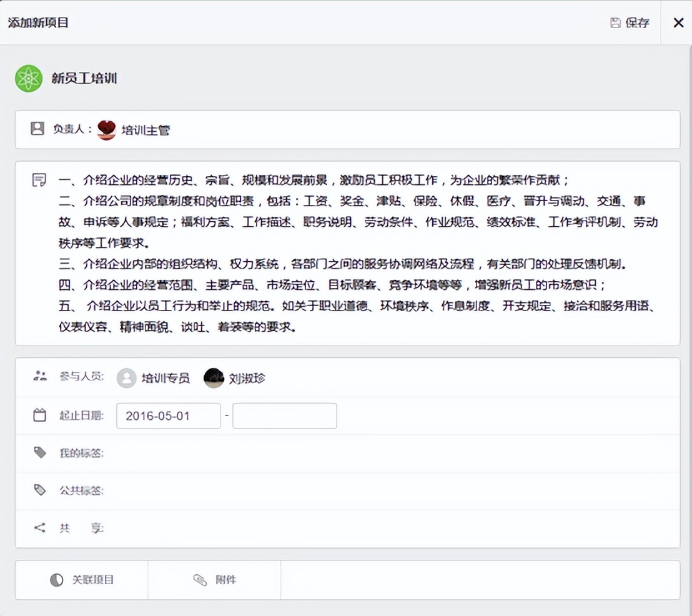Image resolution: width=692 pixels, height=616 pixels.
Task: Click the start date field showing 2016-05-01
Action: [168, 415]
